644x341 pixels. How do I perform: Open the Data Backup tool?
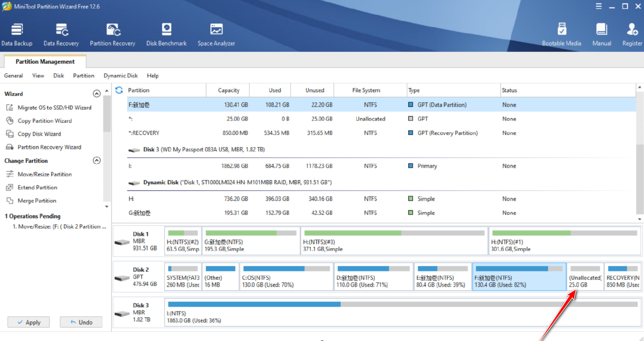17,34
